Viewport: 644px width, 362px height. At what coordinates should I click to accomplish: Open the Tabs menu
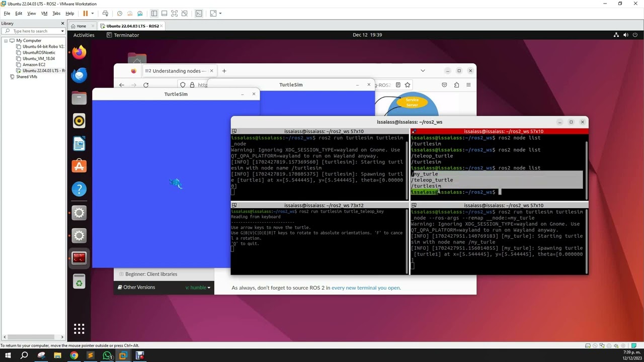(56, 14)
